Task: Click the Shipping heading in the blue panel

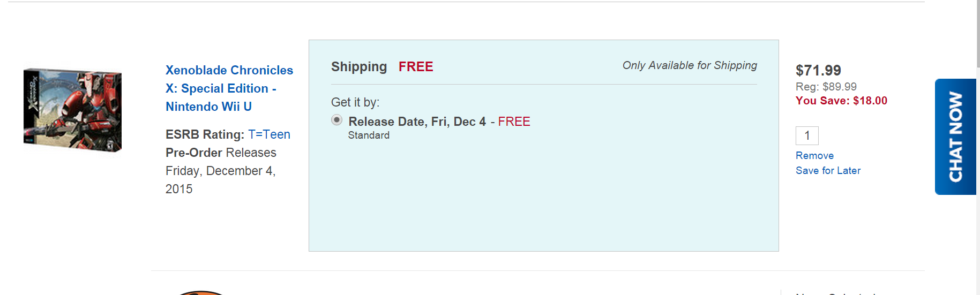Action: pos(359,67)
